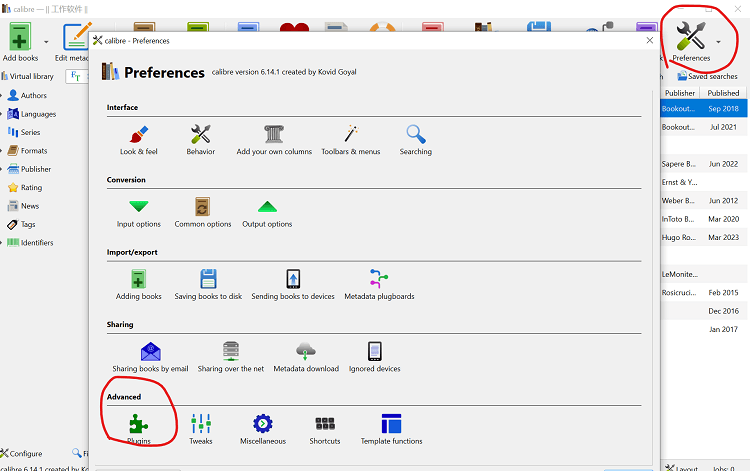This screenshot has width=750, height=471.
Task: Click the Layout button in status bar
Action: point(682,468)
